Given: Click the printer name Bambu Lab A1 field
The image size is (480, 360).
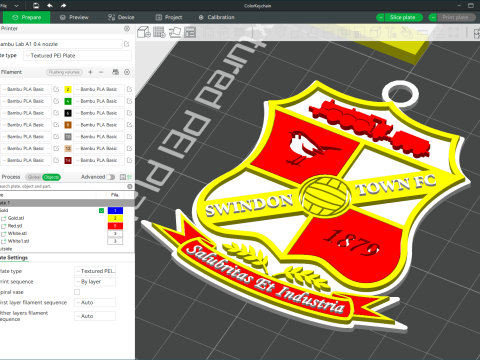Looking at the screenshot, I should [x=61, y=44].
